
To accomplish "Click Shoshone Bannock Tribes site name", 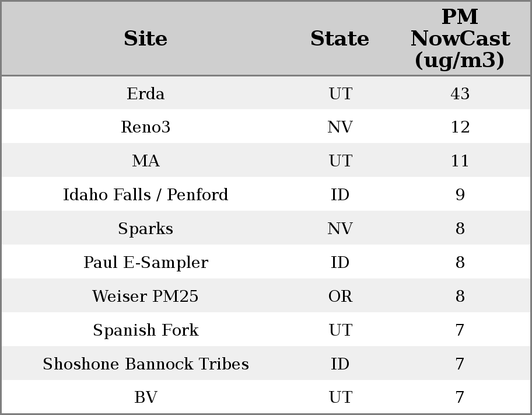I will click(x=145, y=364).
